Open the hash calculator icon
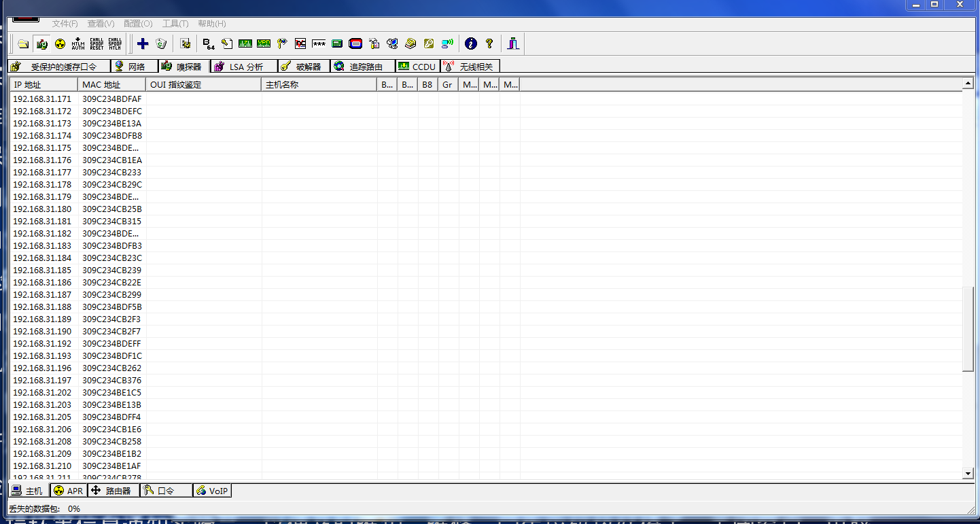 tap(337, 44)
